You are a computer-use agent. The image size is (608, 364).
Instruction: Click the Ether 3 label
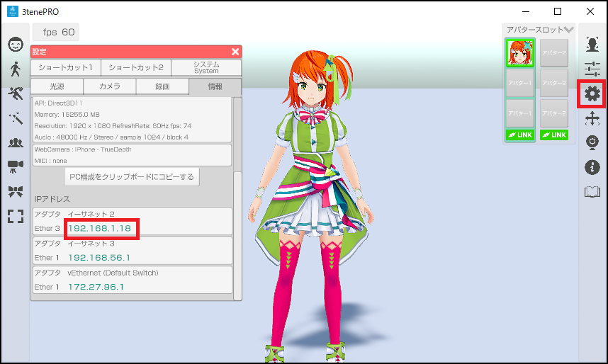(x=47, y=228)
